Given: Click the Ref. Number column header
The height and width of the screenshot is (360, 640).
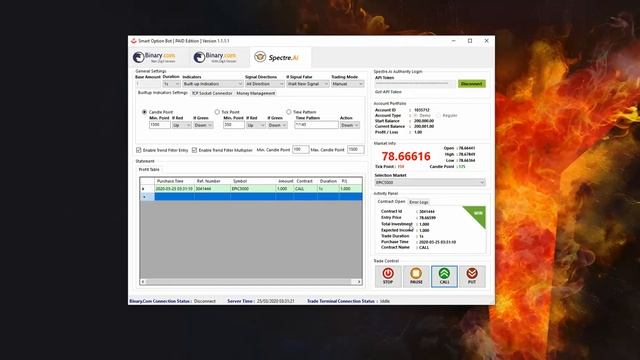Looking at the screenshot, I should (x=212, y=181).
